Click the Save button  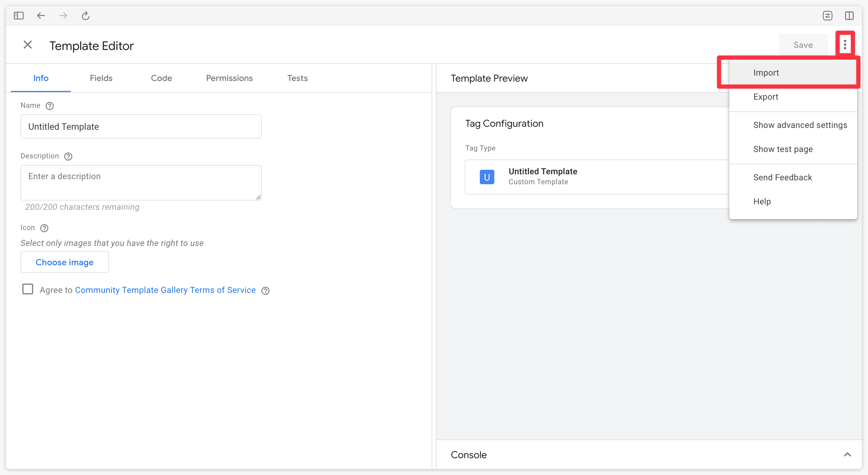(x=803, y=45)
